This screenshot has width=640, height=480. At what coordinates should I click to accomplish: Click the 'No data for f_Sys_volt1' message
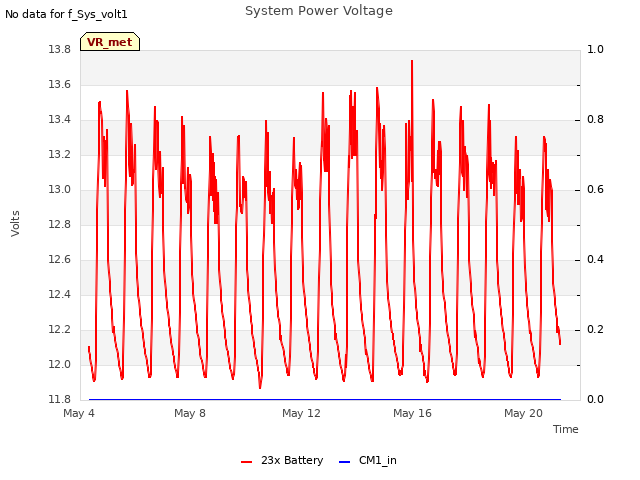66,14
